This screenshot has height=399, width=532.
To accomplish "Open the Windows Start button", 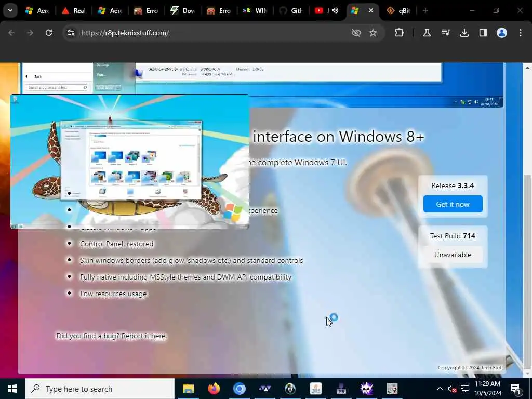I will [x=12, y=389].
